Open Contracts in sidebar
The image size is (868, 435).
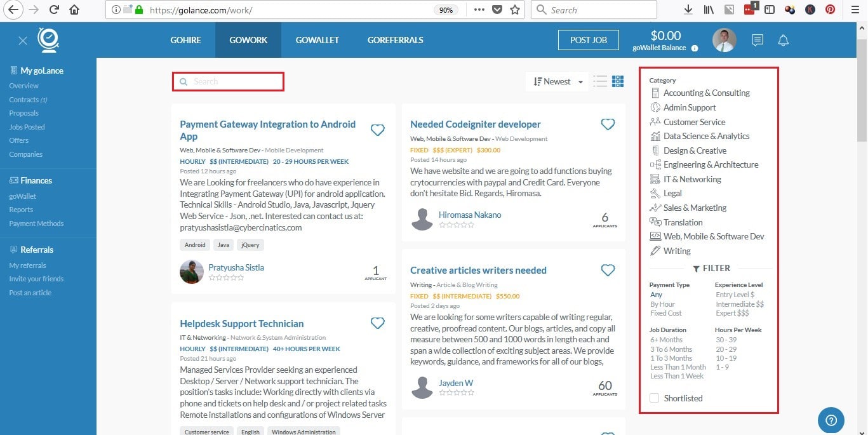point(28,100)
